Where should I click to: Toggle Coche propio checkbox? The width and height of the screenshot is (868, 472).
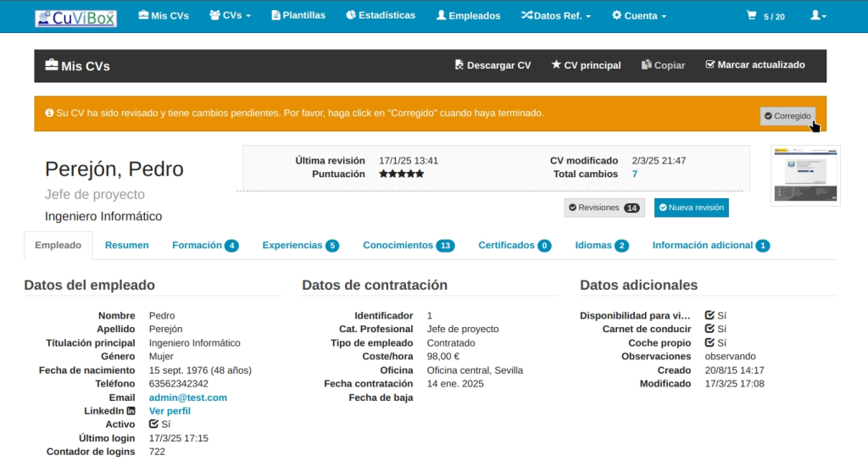coord(709,343)
